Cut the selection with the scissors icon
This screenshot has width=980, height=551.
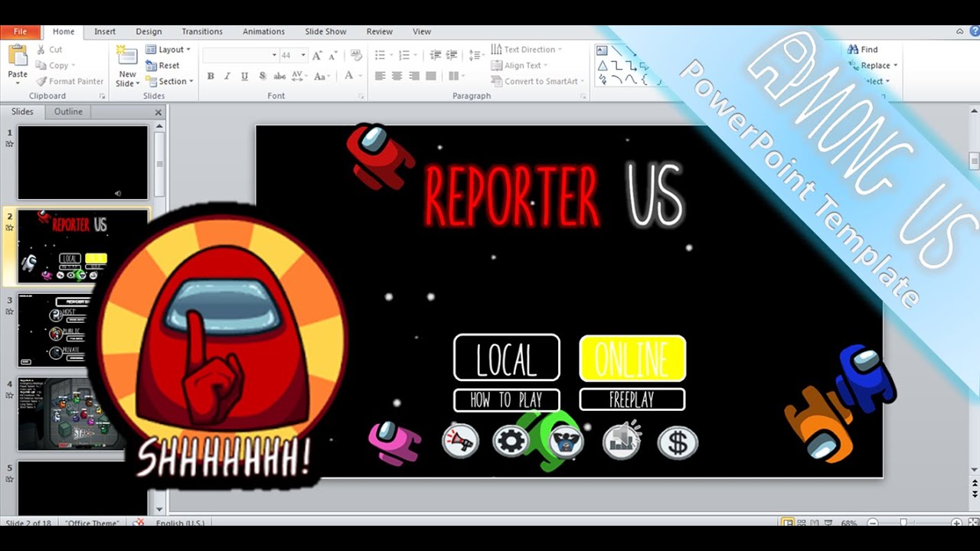click(x=40, y=50)
